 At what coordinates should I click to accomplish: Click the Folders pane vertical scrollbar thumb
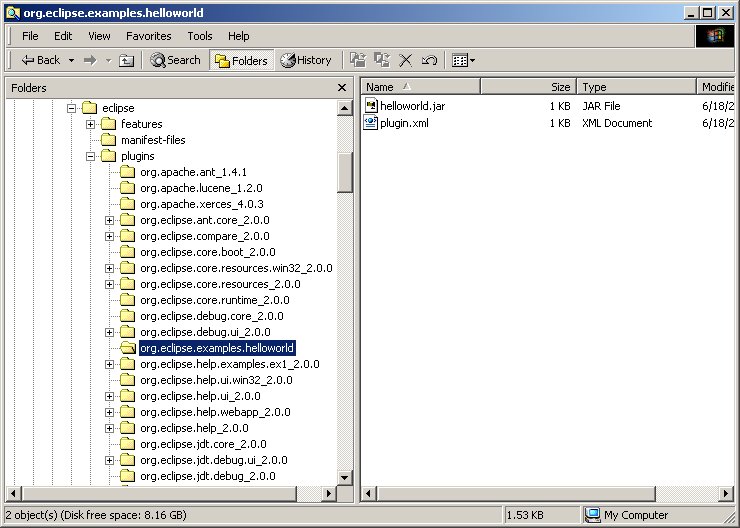345,170
